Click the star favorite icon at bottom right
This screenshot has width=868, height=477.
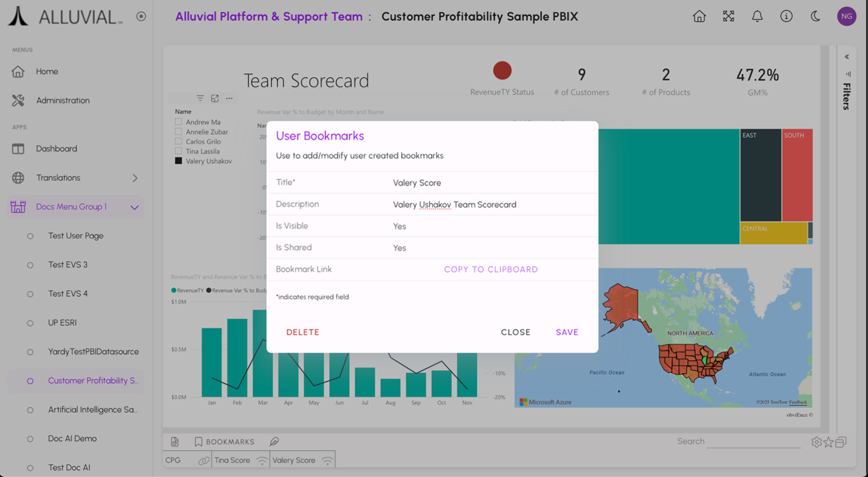click(x=828, y=442)
